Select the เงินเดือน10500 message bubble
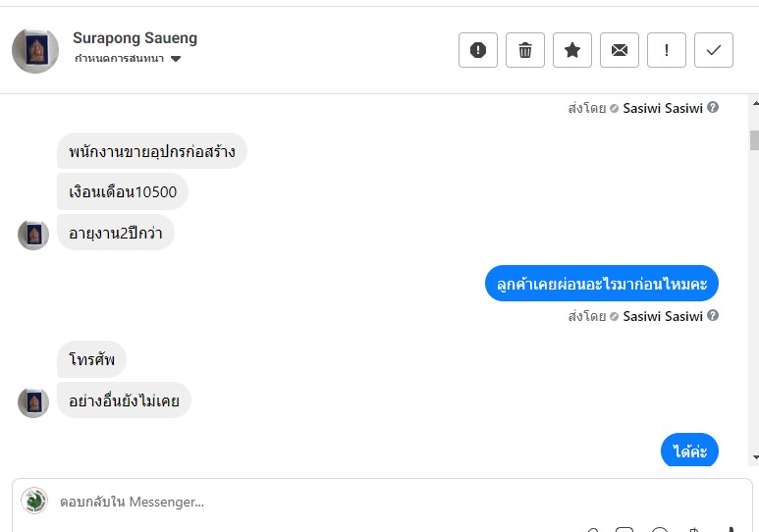The height and width of the screenshot is (532, 759). click(123, 192)
